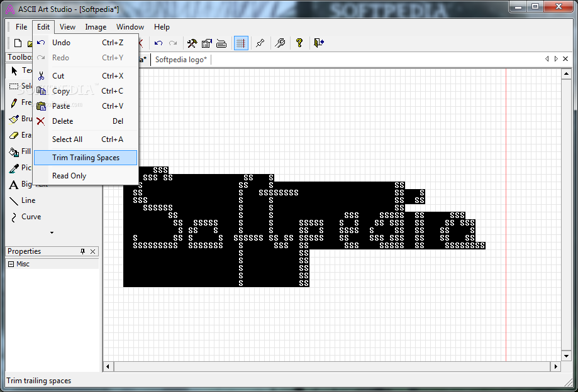Click the toolbar Undo arrow icon
Image resolution: width=578 pixels, height=392 pixels.
158,43
